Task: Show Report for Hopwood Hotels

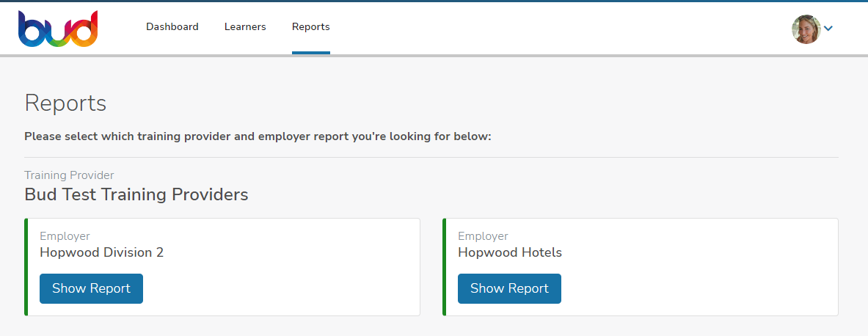Action: (509, 288)
